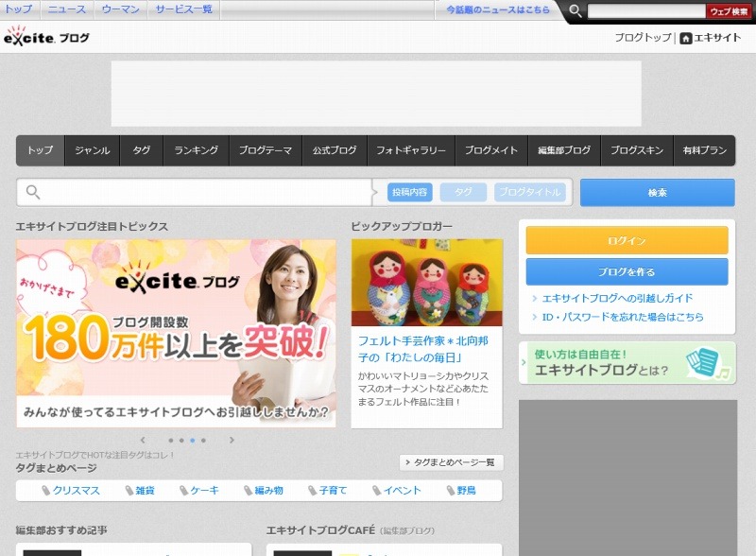Image resolution: width=756 pixels, height=556 pixels.
Task: Open the 編集部ブログ navigation tab
Action: 564,150
